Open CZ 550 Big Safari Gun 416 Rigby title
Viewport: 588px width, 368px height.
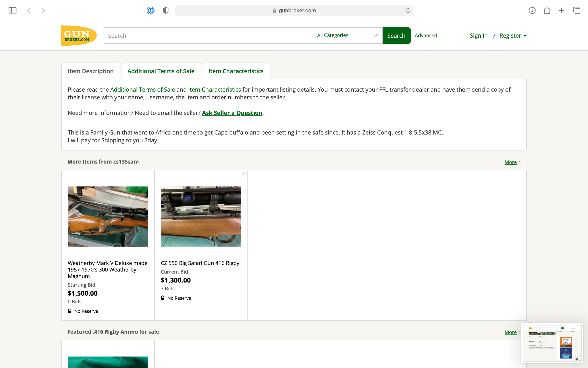pyautogui.click(x=200, y=263)
